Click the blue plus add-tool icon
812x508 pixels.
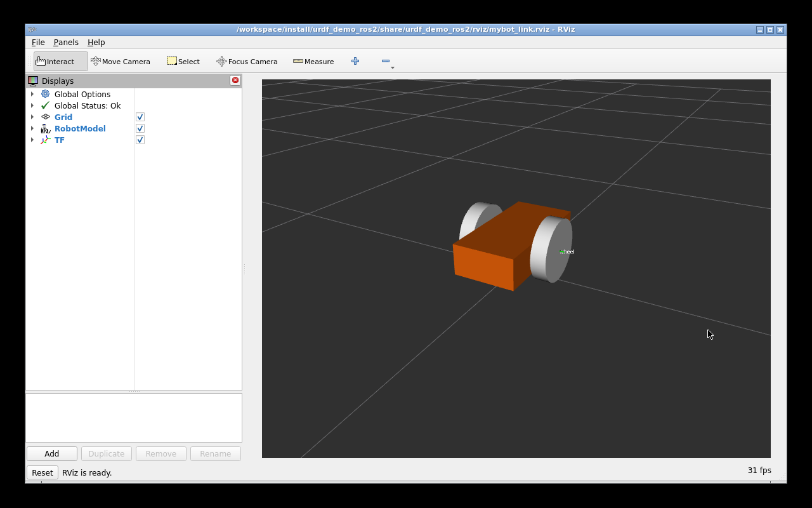[x=355, y=61]
